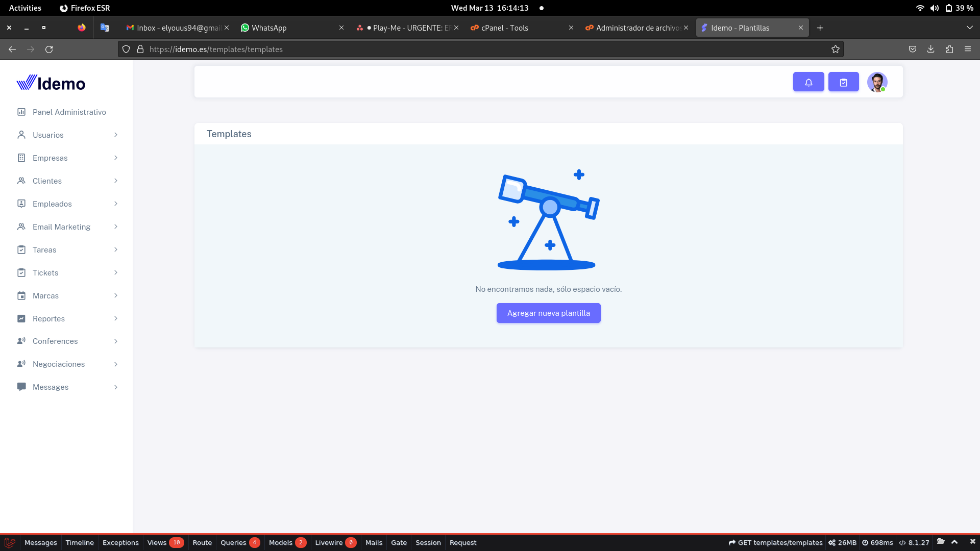Click the Laravel debugbar logo icon

pos(10,542)
